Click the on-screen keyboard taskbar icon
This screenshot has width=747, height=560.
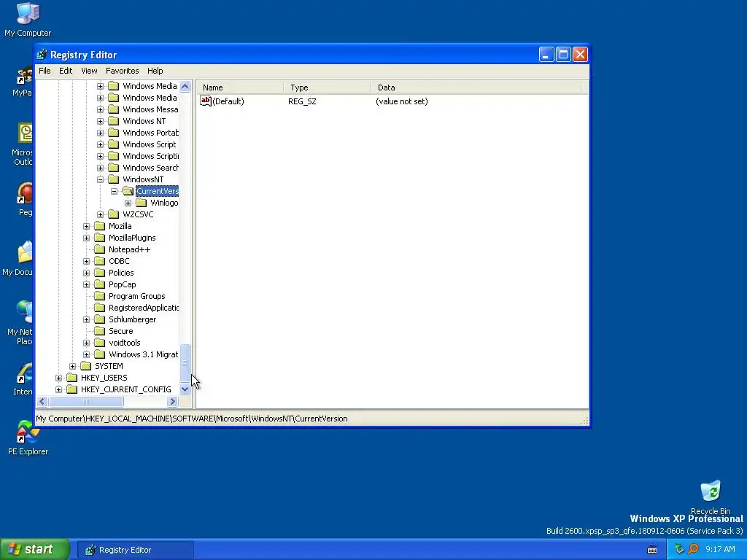pyautogui.click(x=652, y=550)
